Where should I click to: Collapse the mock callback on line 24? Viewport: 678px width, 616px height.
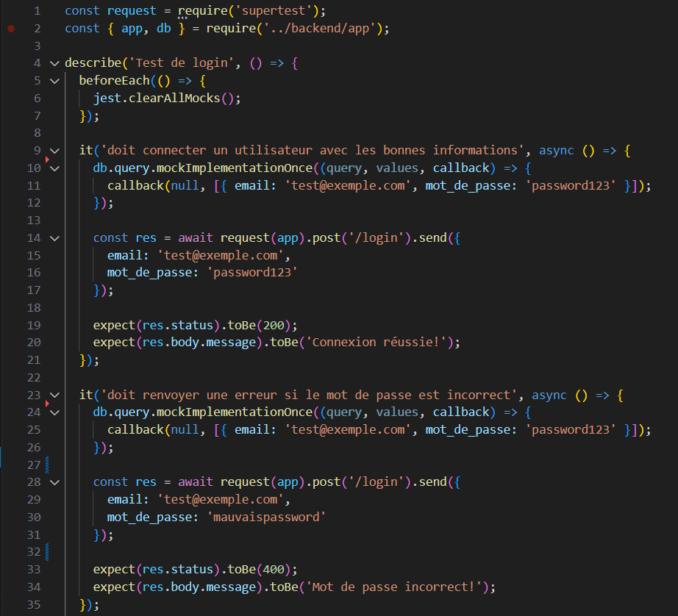pyautogui.click(x=54, y=412)
